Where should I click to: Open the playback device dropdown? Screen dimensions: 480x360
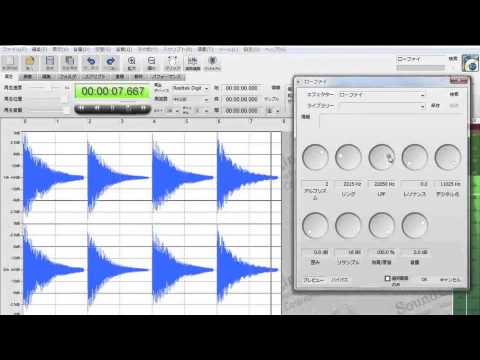tap(190, 88)
